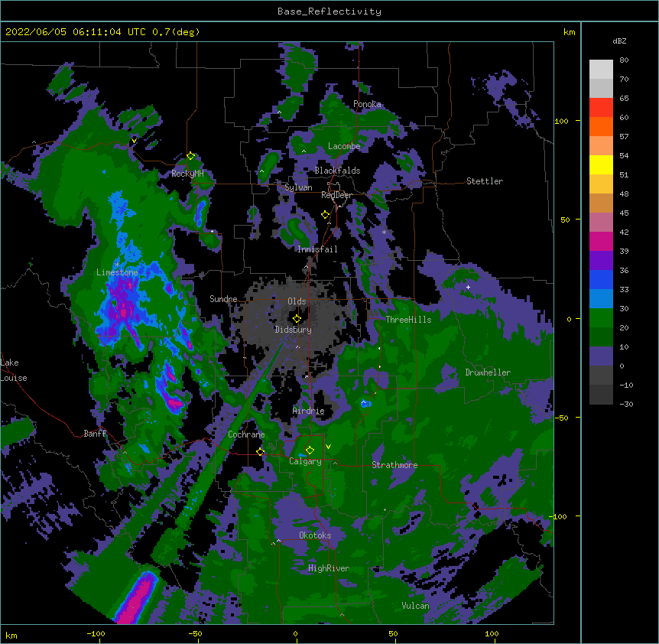This screenshot has height=644, width=659.
Task: Click the Lake Louise label
Action: coord(14,370)
